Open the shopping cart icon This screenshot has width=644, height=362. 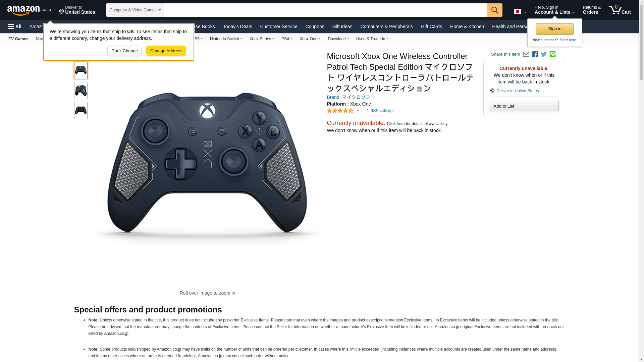tap(620, 10)
